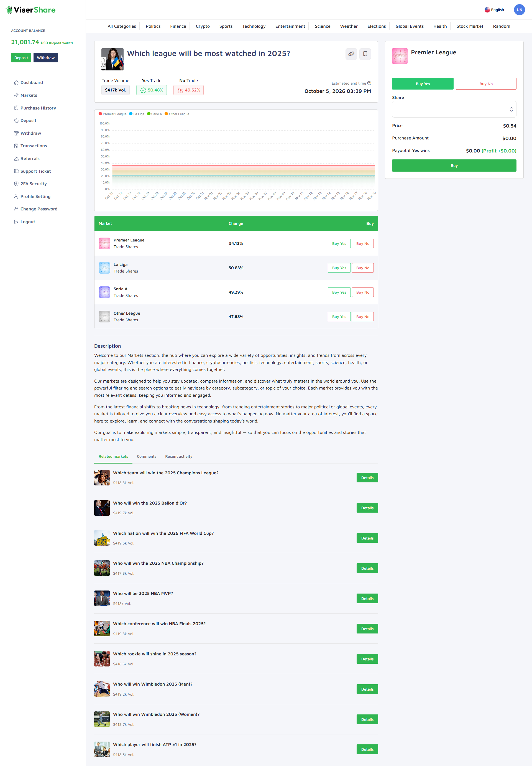Click the Estimated end time info icon
The image size is (532, 766).
coord(369,83)
